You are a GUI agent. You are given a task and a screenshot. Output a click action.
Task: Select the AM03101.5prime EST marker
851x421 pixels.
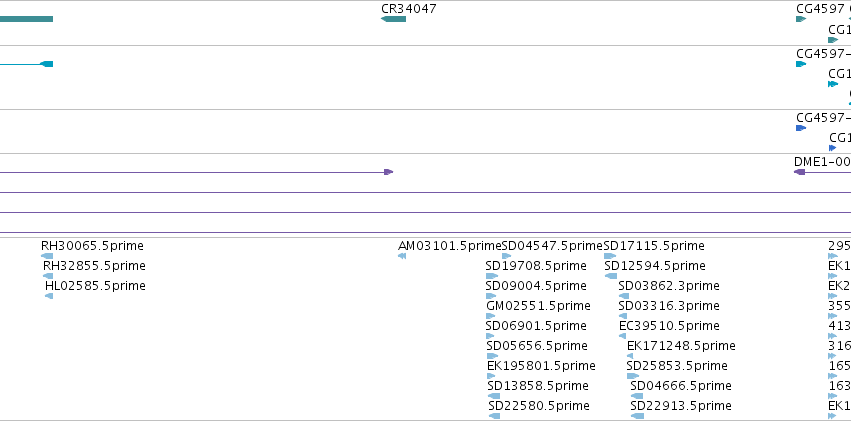pyautogui.click(x=402, y=256)
